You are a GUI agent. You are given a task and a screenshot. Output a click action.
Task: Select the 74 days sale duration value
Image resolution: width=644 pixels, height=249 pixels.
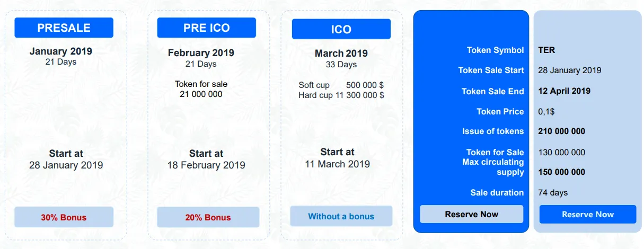(553, 193)
